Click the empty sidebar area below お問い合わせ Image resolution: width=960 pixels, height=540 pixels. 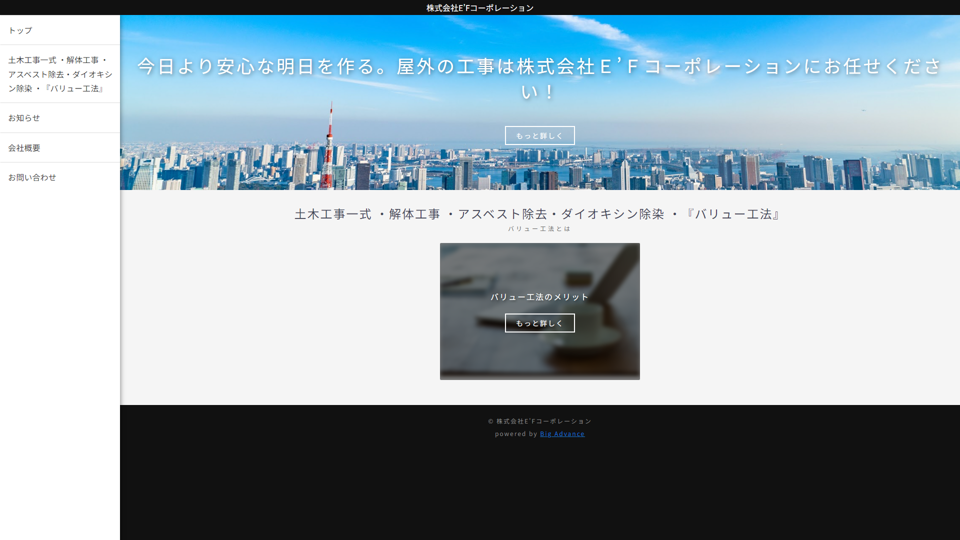pos(60,360)
